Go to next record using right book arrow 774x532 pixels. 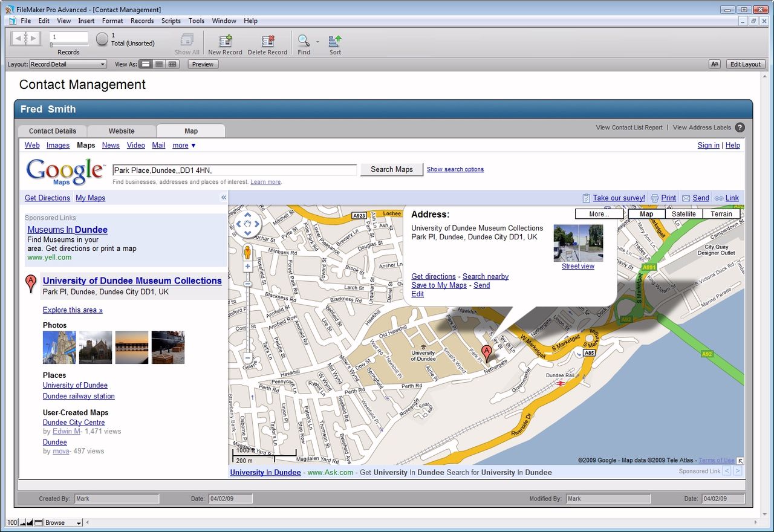coord(34,39)
